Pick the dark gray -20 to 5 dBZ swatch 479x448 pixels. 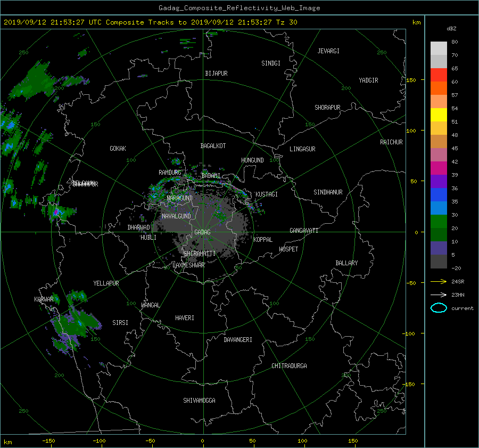439,262
